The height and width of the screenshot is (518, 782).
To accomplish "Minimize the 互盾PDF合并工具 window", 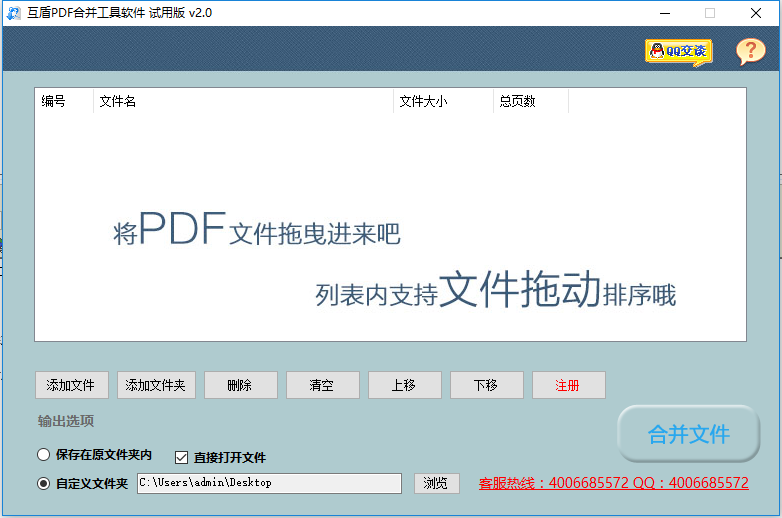I will pos(665,13).
